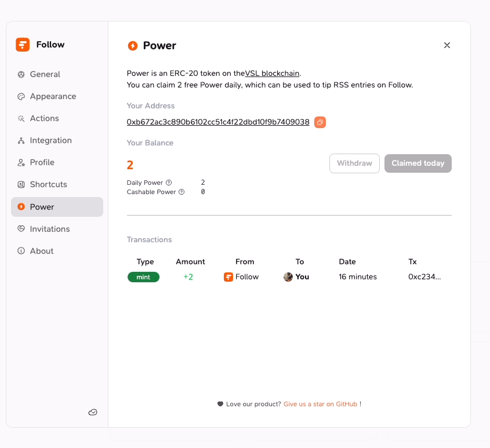Click the Power title lightning icon
The width and height of the screenshot is (490, 448).
click(133, 46)
